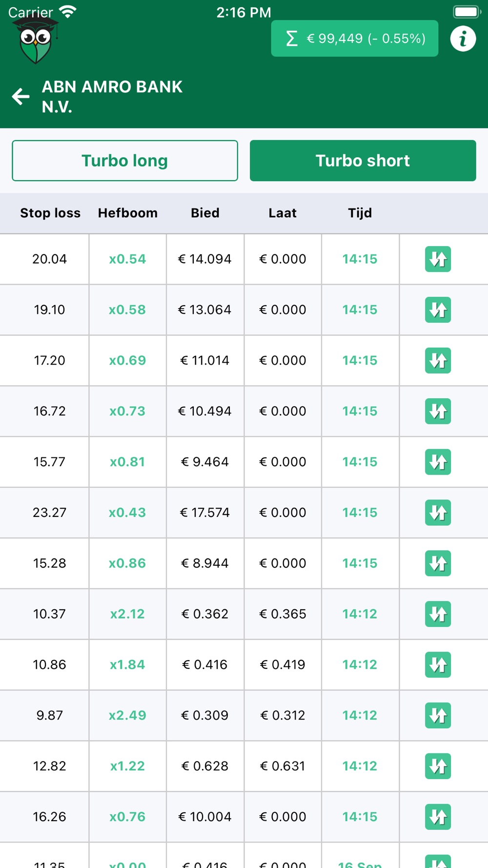Select stop loss value 9.87
The height and width of the screenshot is (868, 488).
click(49, 716)
